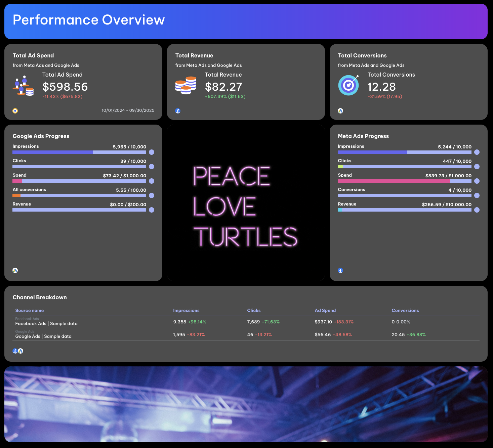Image resolution: width=493 pixels, height=448 pixels.
Task: Open the date range 10/01/2024 - 09/30/2025 selector
Action: tap(128, 110)
